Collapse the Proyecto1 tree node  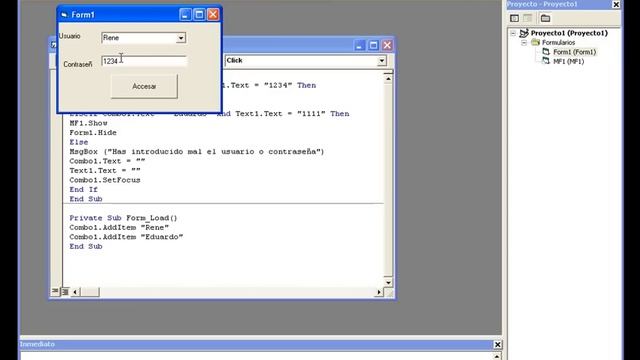(x=513, y=33)
